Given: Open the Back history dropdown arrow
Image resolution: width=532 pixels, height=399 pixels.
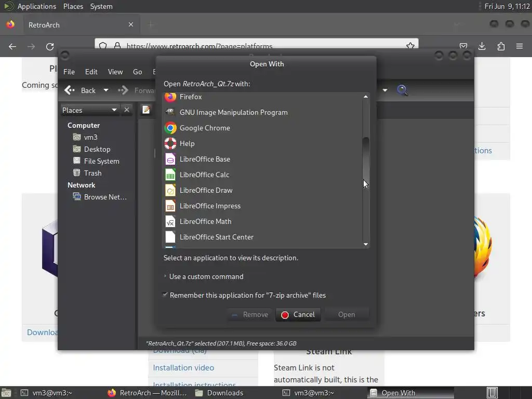Looking at the screenshot, I should pyautogui.click(x=106, y=90).
